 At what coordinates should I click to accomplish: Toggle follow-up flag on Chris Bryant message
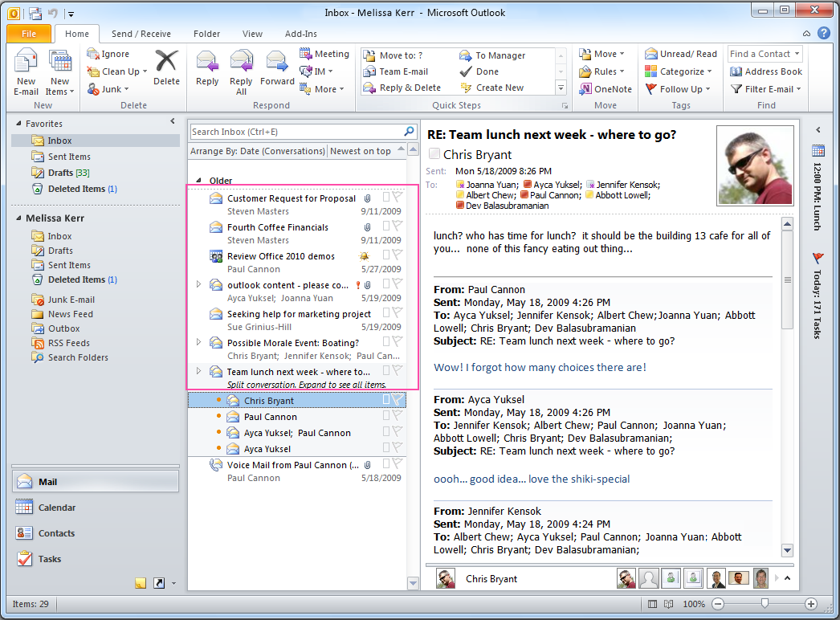pos(398,400)
